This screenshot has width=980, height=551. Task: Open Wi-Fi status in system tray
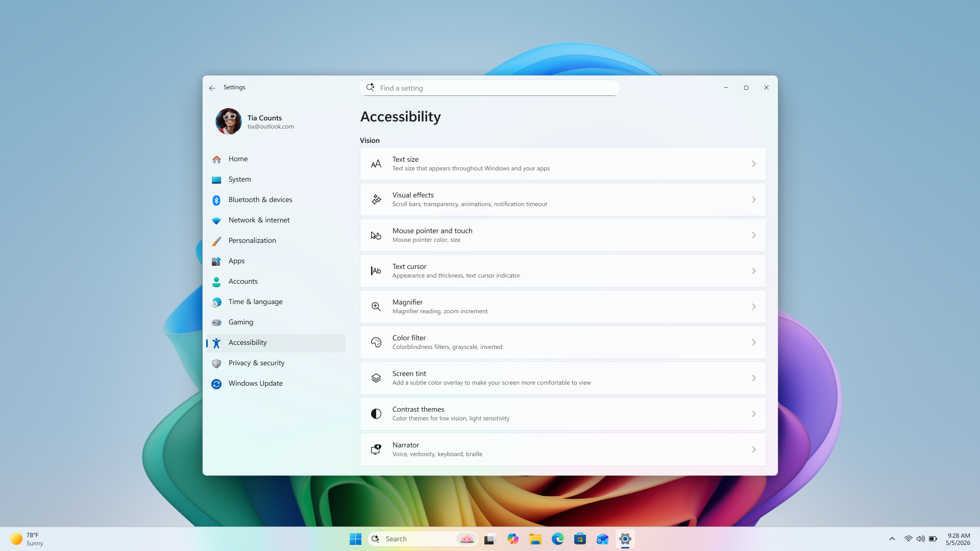tap(909, 539)
